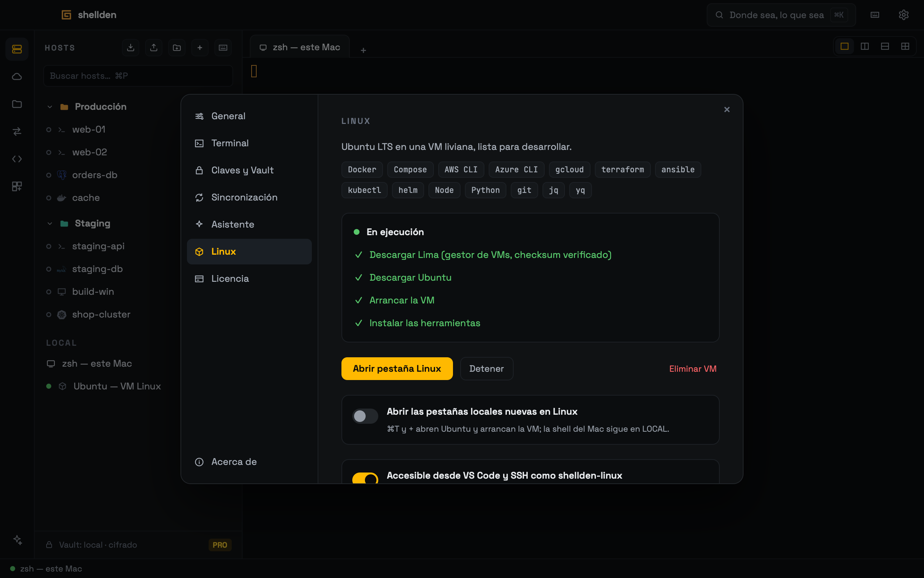
Task: Click the keyboard icon in Hosts header
Action: click(x=223, y=47)
